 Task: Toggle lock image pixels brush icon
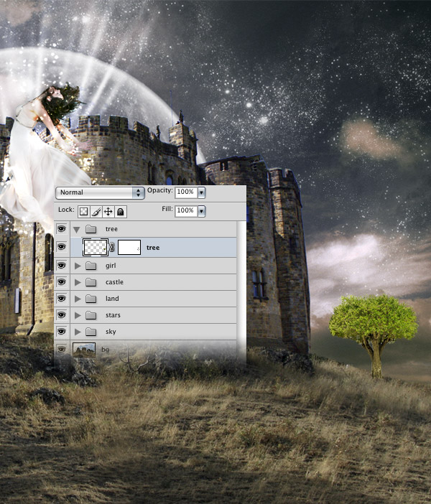point(96,212)
